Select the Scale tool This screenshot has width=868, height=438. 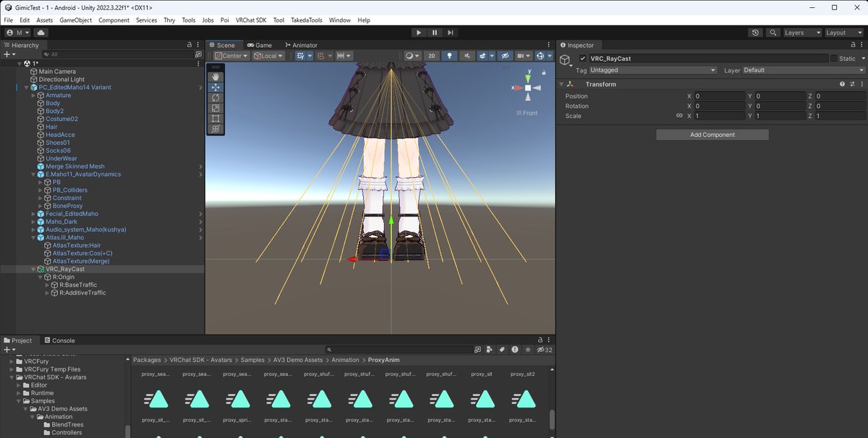click(x=216, y=108)
